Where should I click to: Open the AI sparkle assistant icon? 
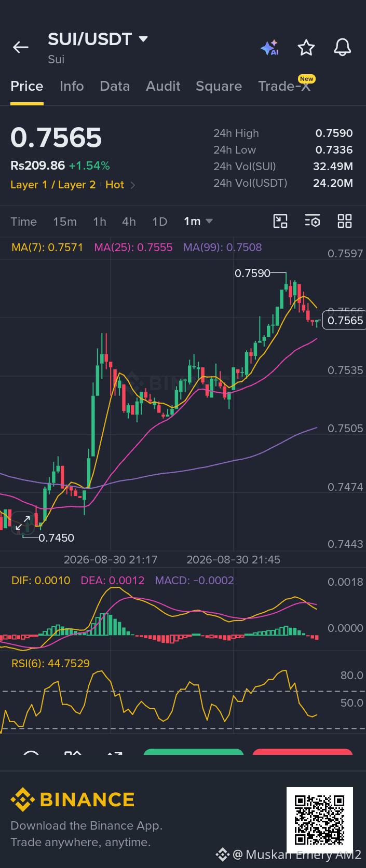(270, 48)
